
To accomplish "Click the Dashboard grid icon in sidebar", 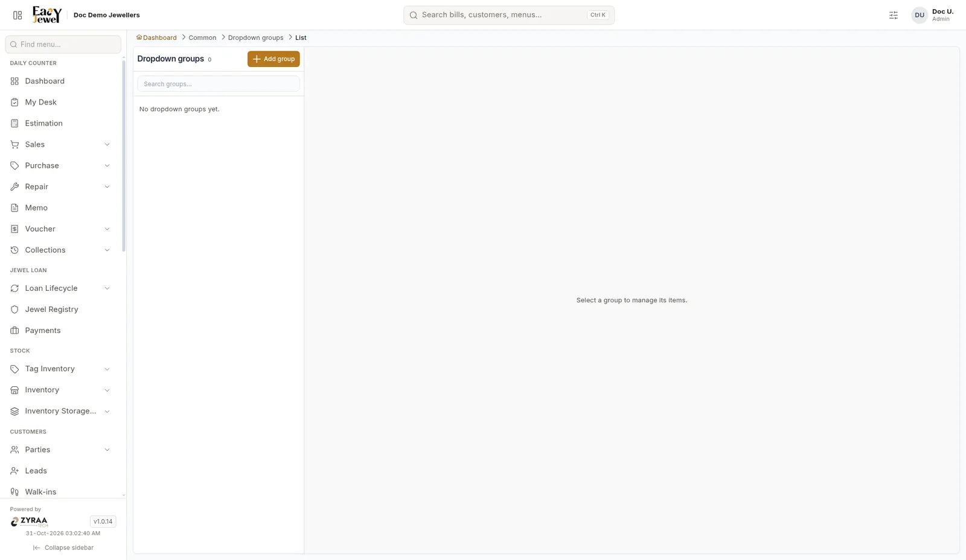I will pos(14,81).
